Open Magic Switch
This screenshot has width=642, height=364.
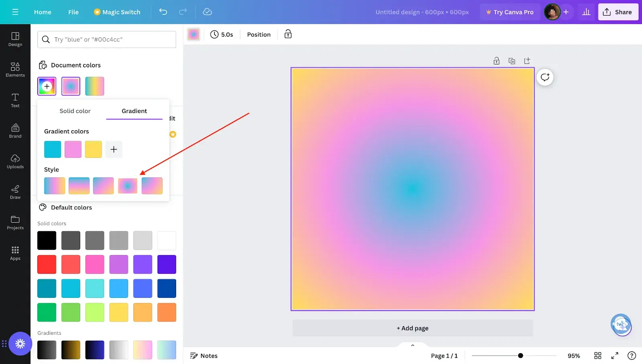click(117, 12)
